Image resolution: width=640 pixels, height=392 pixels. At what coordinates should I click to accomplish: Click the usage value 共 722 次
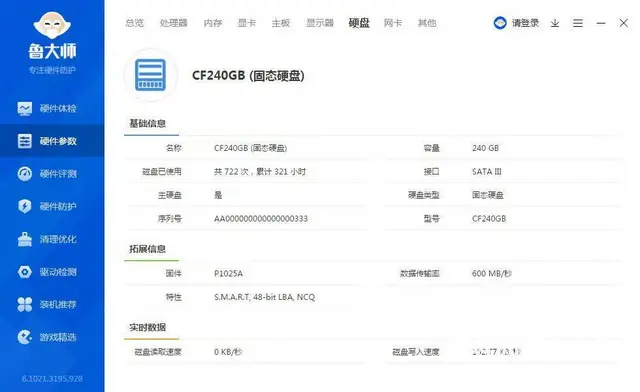231,172
